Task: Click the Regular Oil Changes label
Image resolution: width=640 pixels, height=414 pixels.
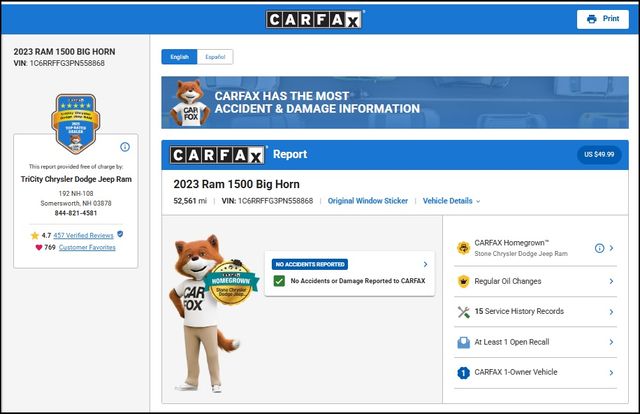Action: [507, 281]
